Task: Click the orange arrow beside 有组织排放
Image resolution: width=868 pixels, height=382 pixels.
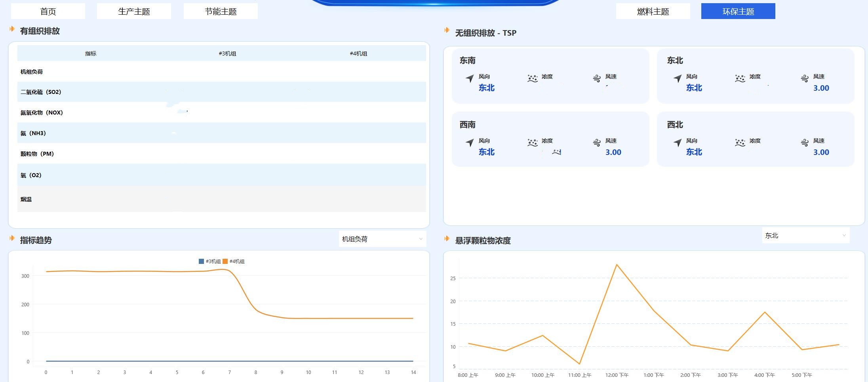Action: tap(12, 29)
